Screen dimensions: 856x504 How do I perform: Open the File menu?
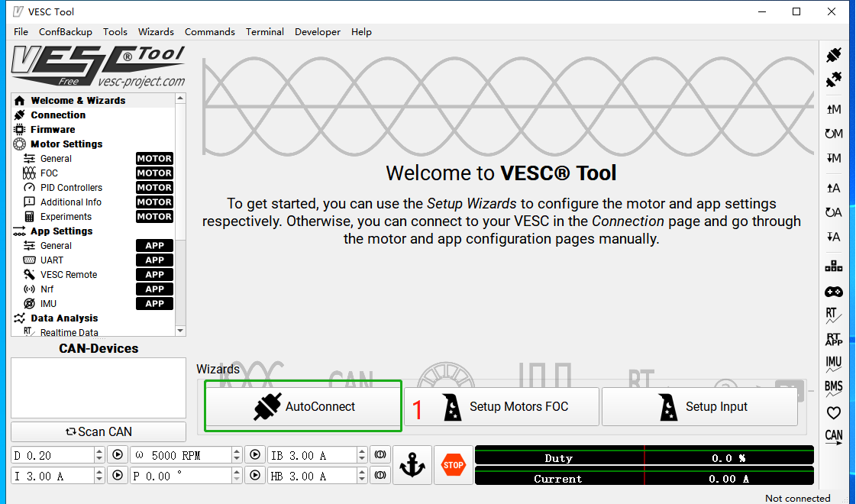[21, 31]
